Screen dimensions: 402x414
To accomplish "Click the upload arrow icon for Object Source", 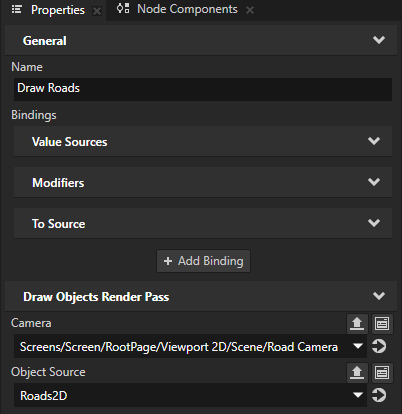I will point(357,372).
